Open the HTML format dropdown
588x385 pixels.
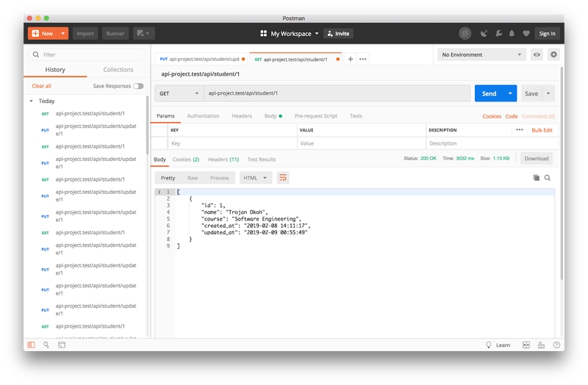(256, 178)
